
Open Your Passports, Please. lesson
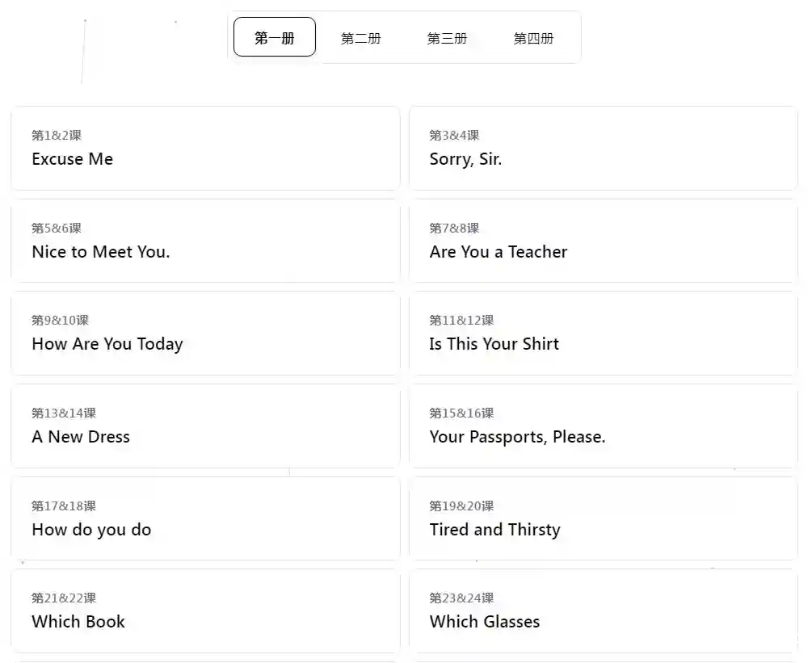[603, 426]
